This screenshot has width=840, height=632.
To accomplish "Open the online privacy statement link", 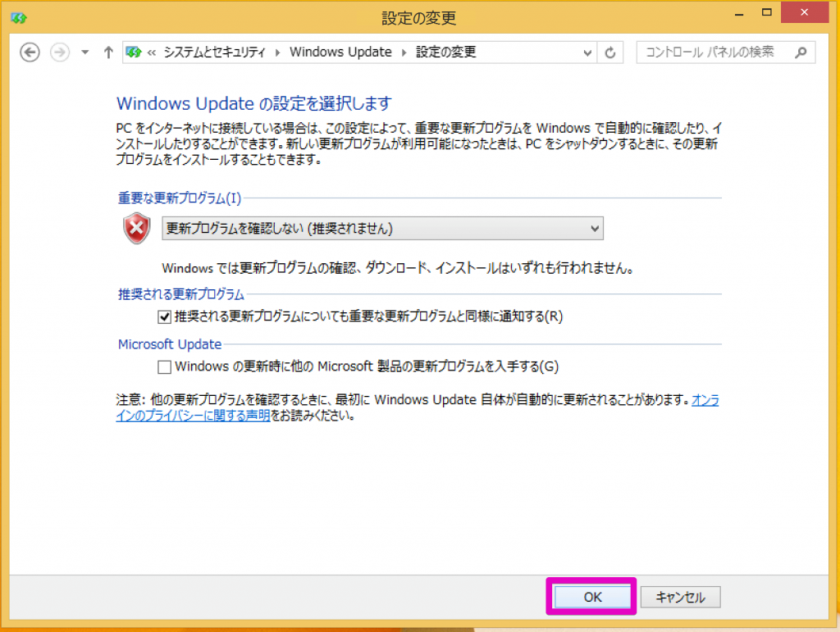I will pyautogui.click(x=194, y=416).
